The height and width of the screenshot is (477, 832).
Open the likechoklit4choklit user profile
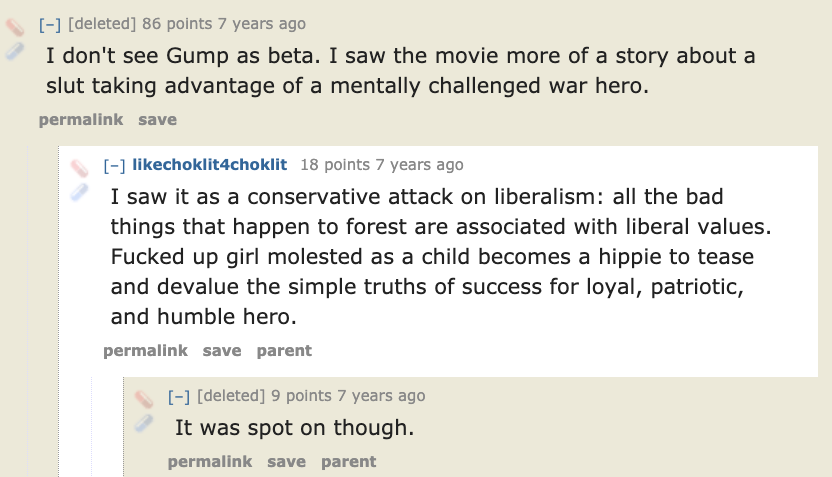click(210, 164)
